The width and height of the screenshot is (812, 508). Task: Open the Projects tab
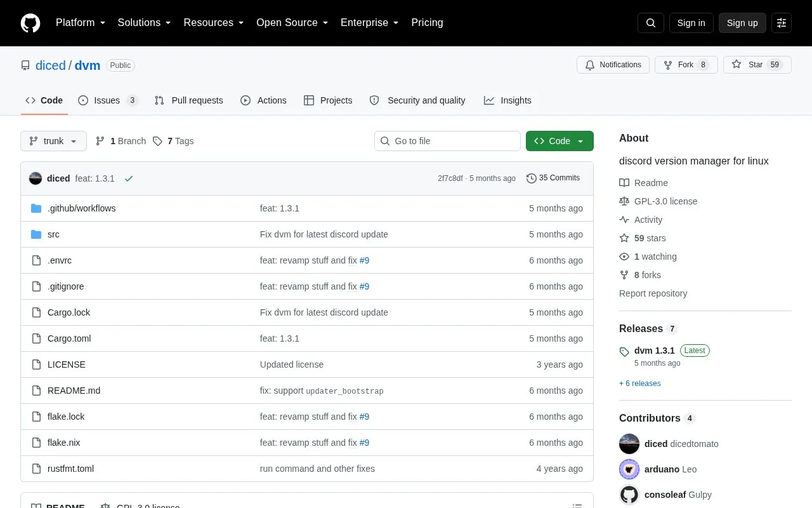[328, 100]
